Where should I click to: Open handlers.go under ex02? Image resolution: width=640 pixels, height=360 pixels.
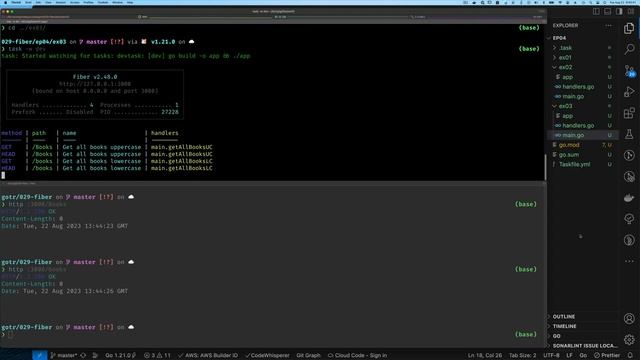[583, 87]
